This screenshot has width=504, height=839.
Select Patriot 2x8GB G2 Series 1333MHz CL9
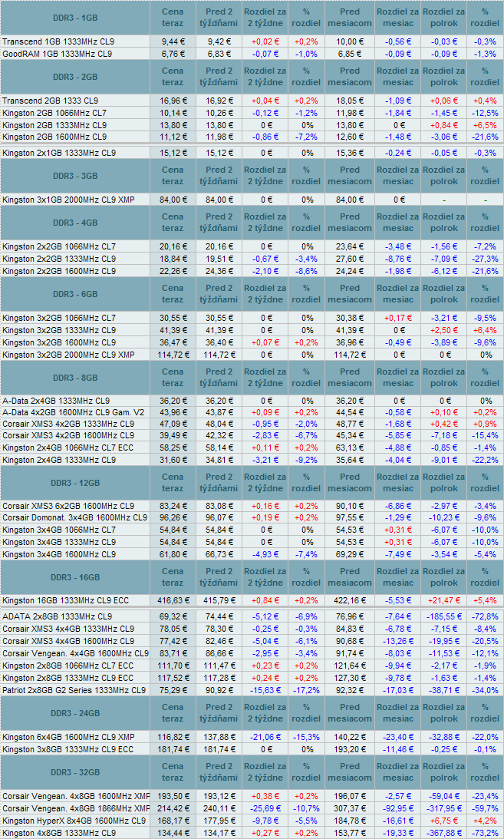74,690
